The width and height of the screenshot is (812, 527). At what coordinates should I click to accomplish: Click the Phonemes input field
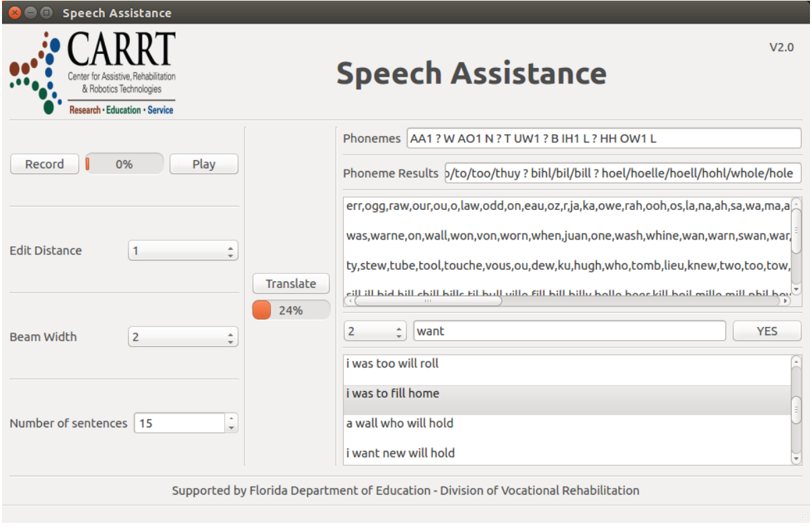coord(603,139)
